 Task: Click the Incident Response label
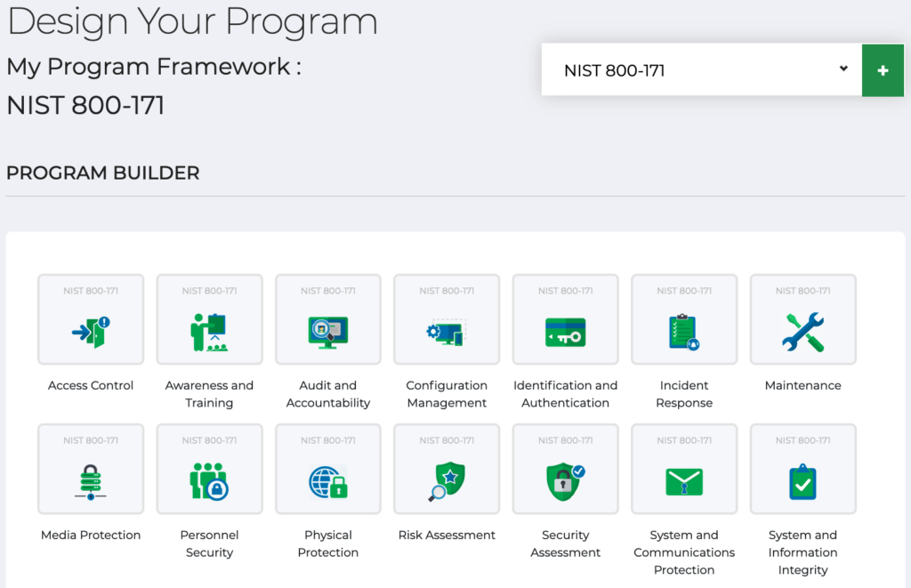(x=684, y=394)
